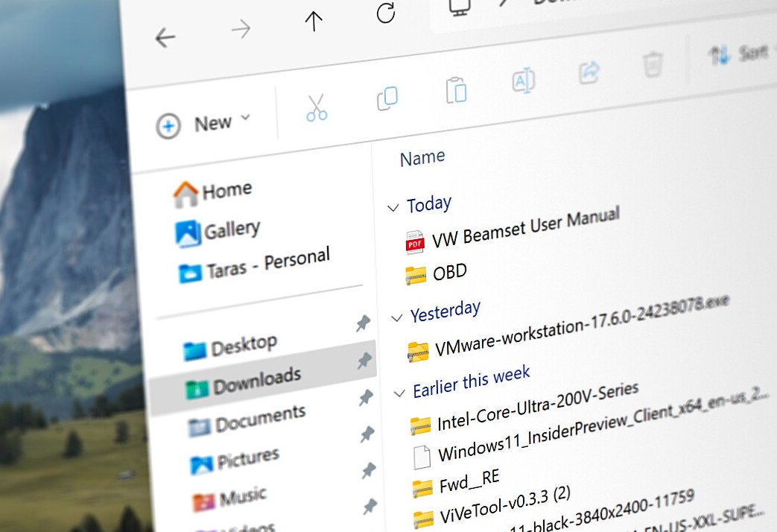The width and height of the screenshot is (777, 532).
Task: Click the Delete trash can icon
Action: click(x=653, y=65)
